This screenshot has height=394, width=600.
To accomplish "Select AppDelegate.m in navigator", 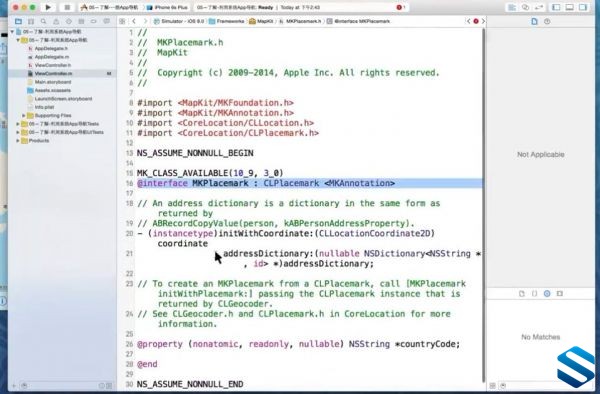I will (52, 57).
